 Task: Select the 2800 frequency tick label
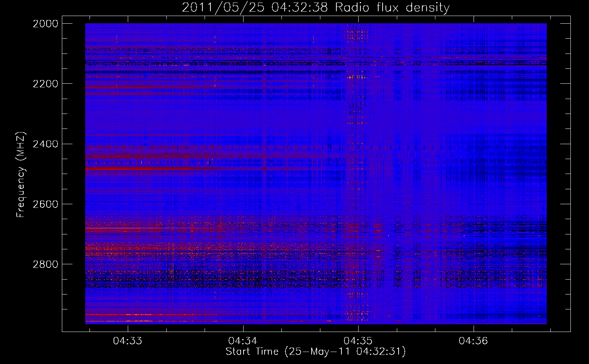tap(46, 264)
